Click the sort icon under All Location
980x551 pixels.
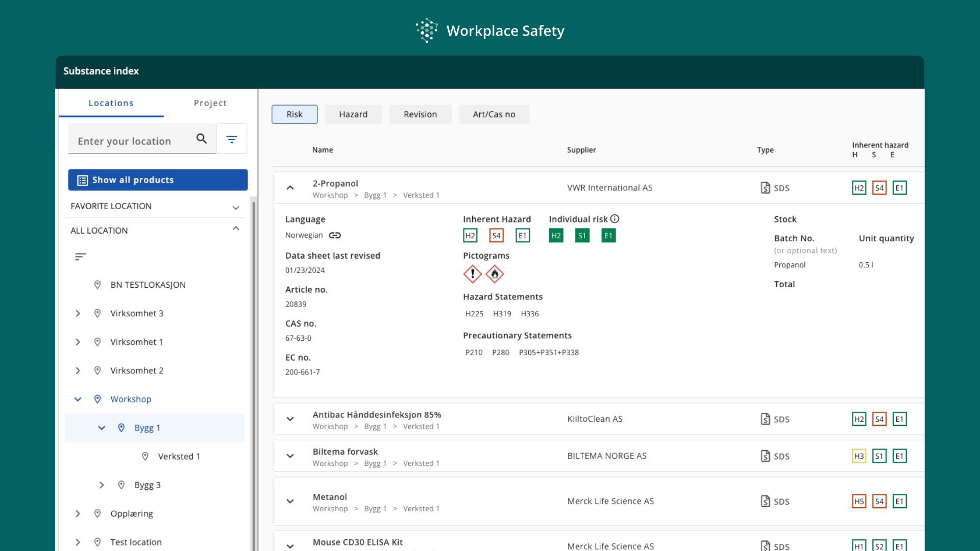pyautogui.click(x=81, y=257)
